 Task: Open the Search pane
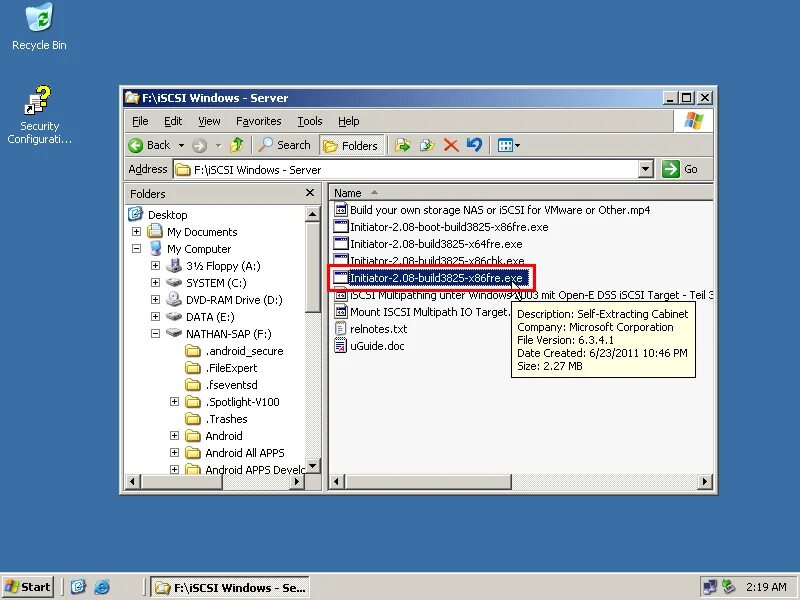[x=285, y=145]
